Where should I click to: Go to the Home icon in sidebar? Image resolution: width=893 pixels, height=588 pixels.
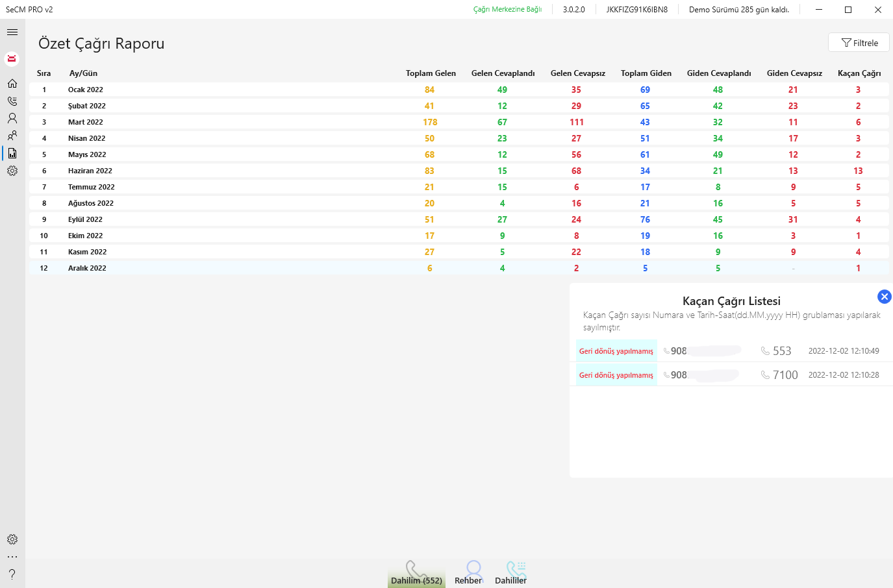tap(12, 83)
